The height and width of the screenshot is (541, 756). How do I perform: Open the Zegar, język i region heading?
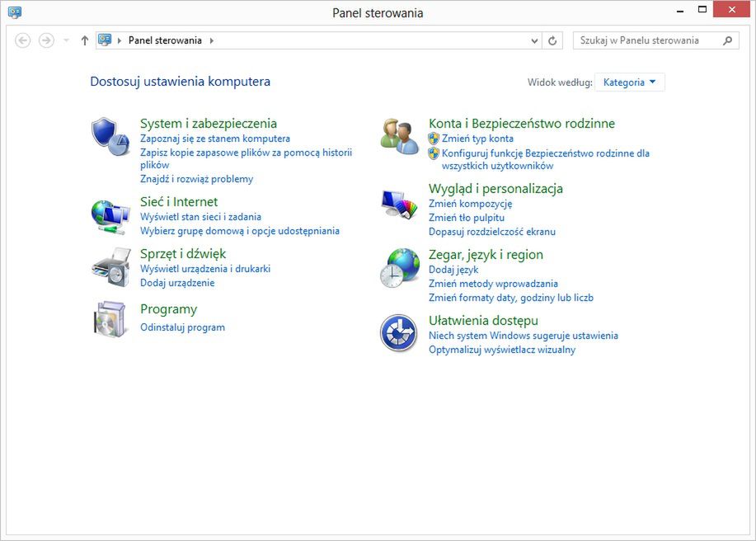(x=486, y=255)
